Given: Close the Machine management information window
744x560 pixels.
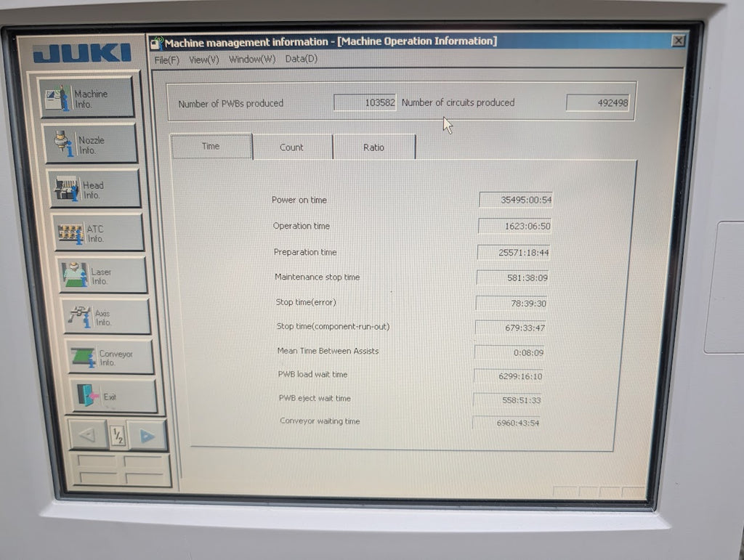Looking at the screenshot, I should pos(678,41).
